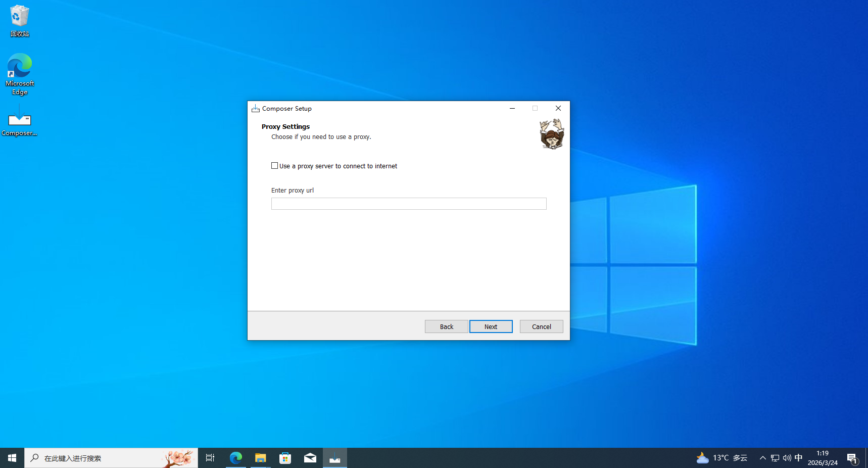Open the Mail app in taskbar
The width and height of the screenshot is (868, 468).
pos(310,458)
